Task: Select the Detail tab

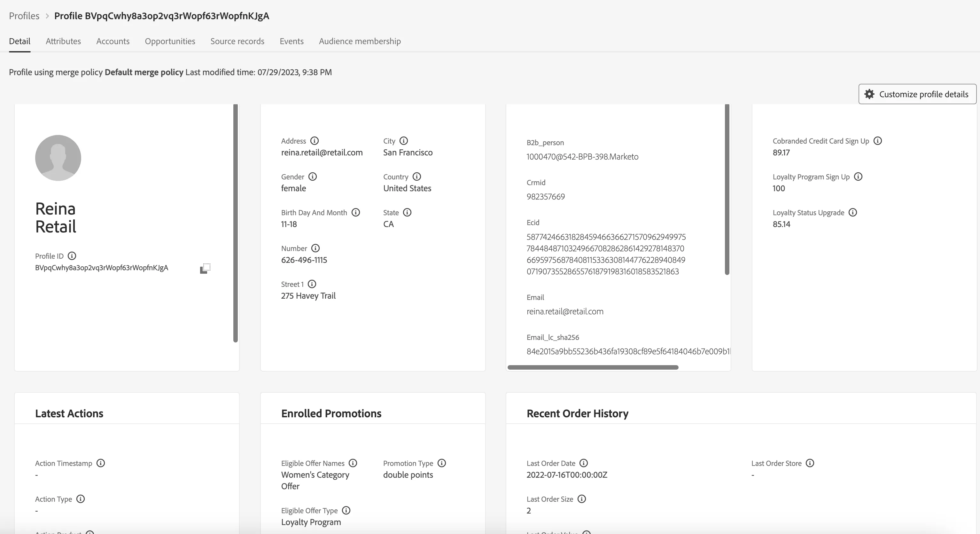Action: 19,41
